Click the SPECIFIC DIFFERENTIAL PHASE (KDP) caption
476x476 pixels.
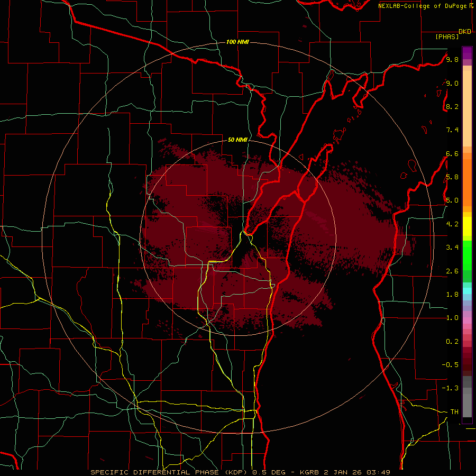pos(170,472)
